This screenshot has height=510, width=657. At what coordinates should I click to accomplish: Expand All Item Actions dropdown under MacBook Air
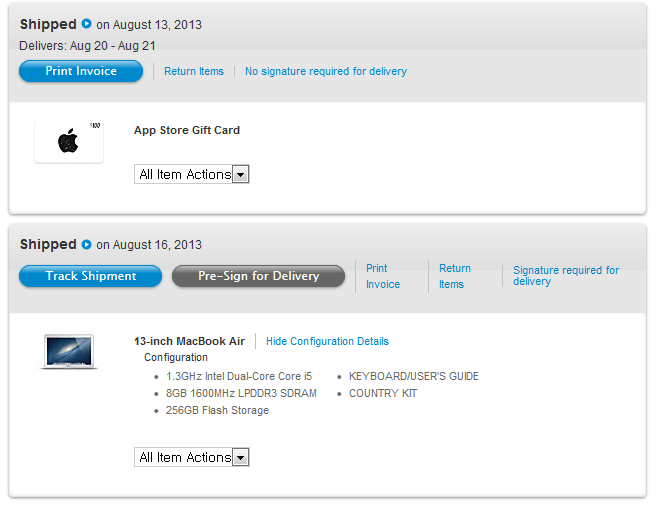191,457
